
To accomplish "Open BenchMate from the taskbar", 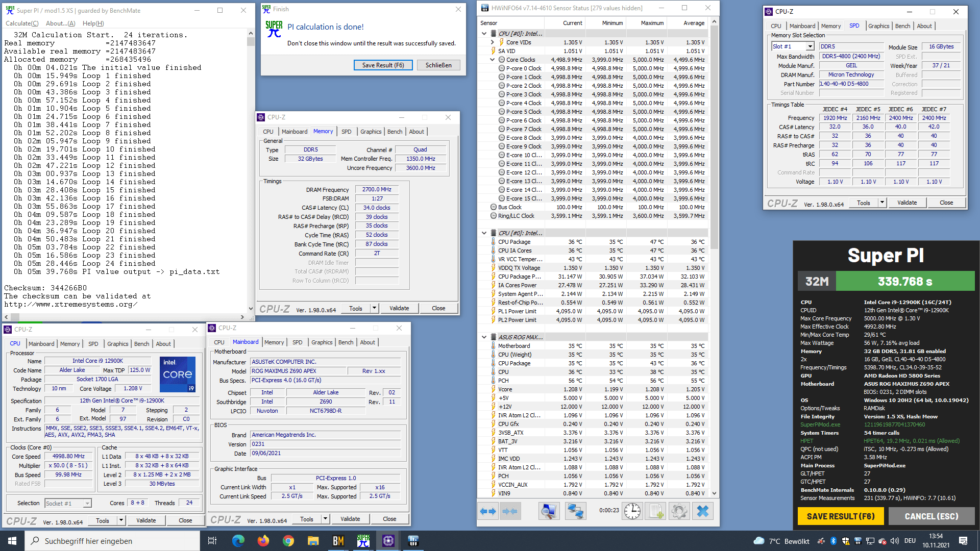I will [338, 541].
